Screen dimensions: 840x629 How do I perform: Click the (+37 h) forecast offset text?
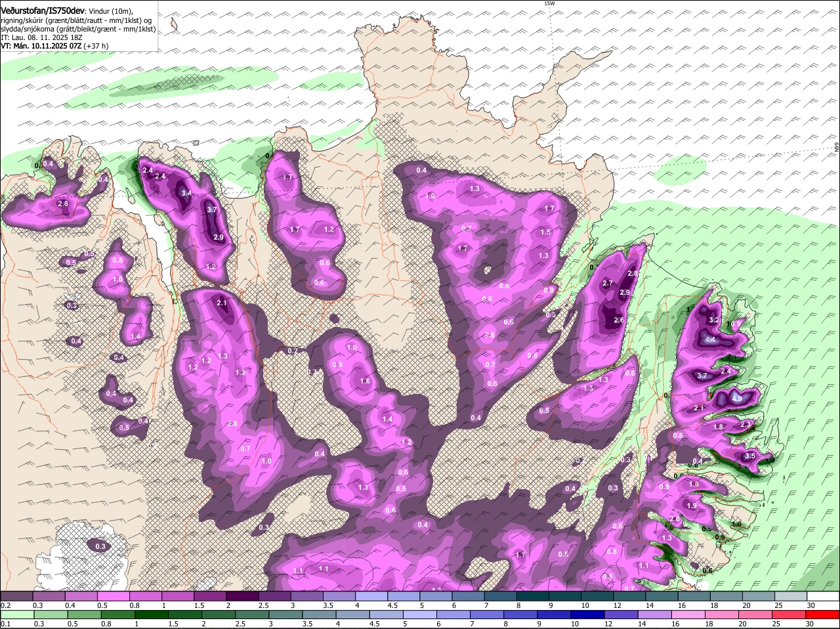tap(96, 46)
